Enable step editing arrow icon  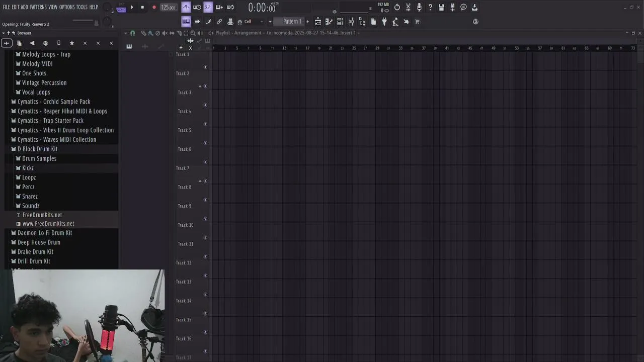click(x=197, y=22)
